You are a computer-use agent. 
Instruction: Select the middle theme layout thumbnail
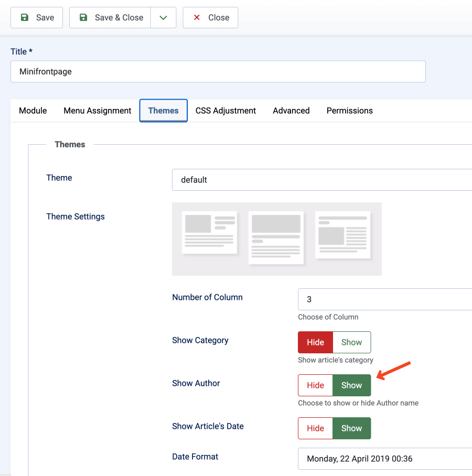point(276,237)
